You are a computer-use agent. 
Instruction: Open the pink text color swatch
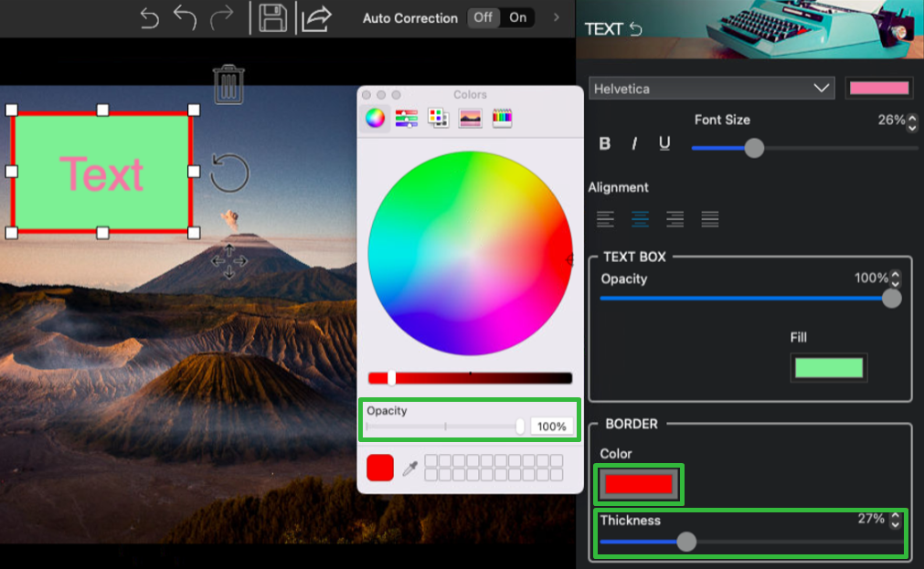tap(878, 89)
